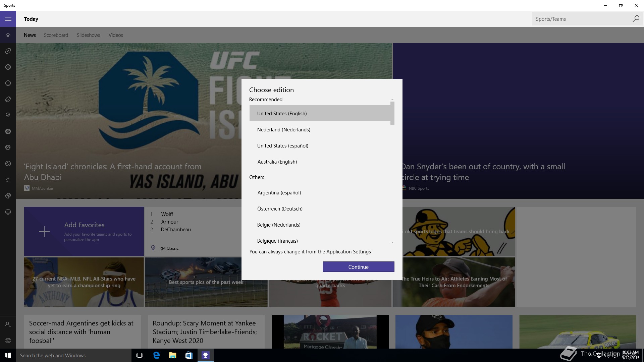
Task: Open the favorites star list icon
Action: [8, 180]
